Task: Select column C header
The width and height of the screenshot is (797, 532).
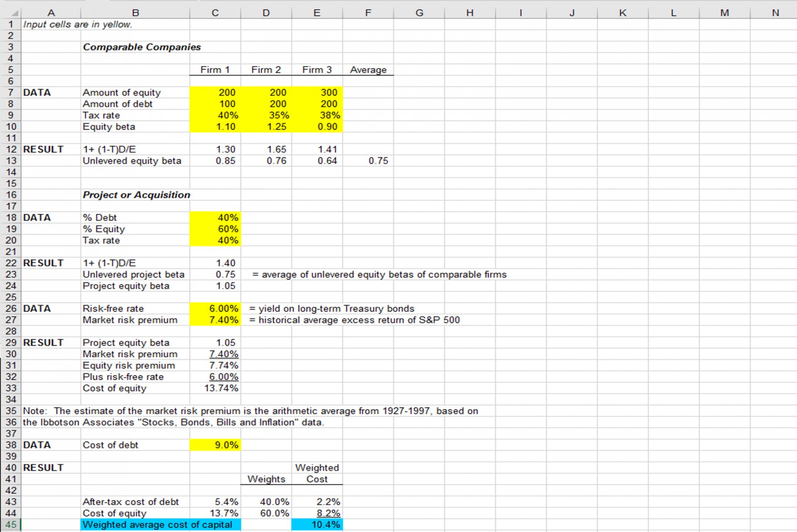Action: [215, 13]
